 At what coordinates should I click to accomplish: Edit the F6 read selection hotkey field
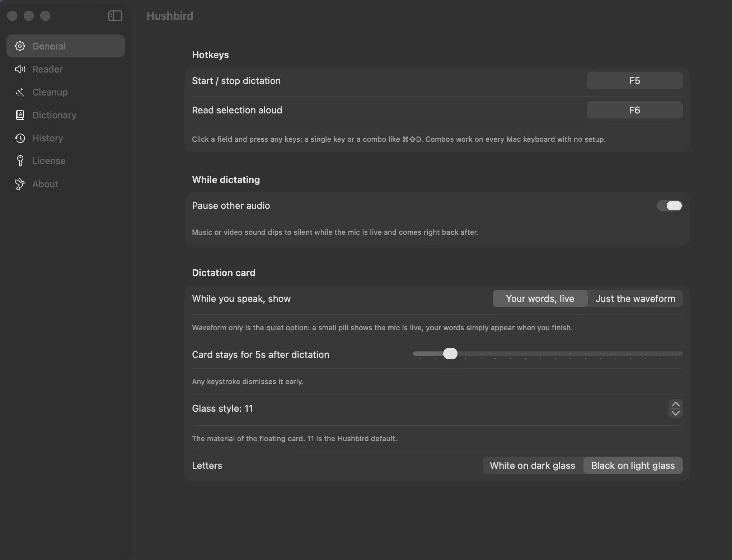[x=634, y=110]
